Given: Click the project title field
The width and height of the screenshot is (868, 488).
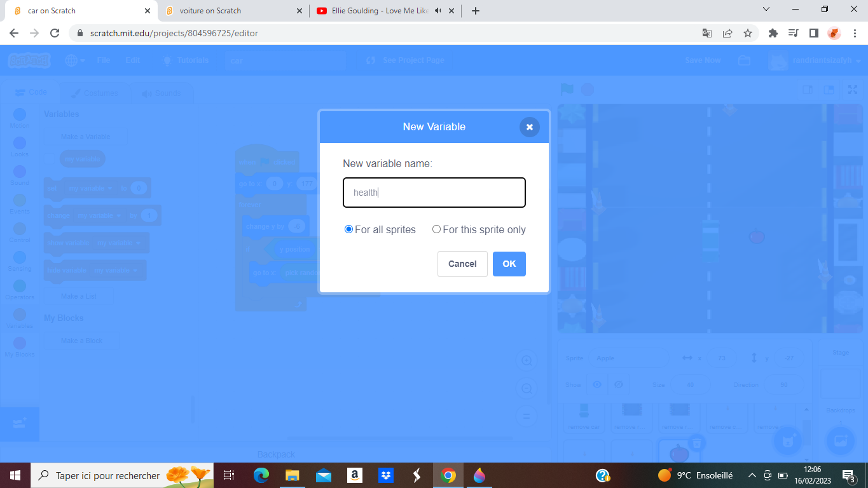Looking at the screenshot, I should 286,60.
